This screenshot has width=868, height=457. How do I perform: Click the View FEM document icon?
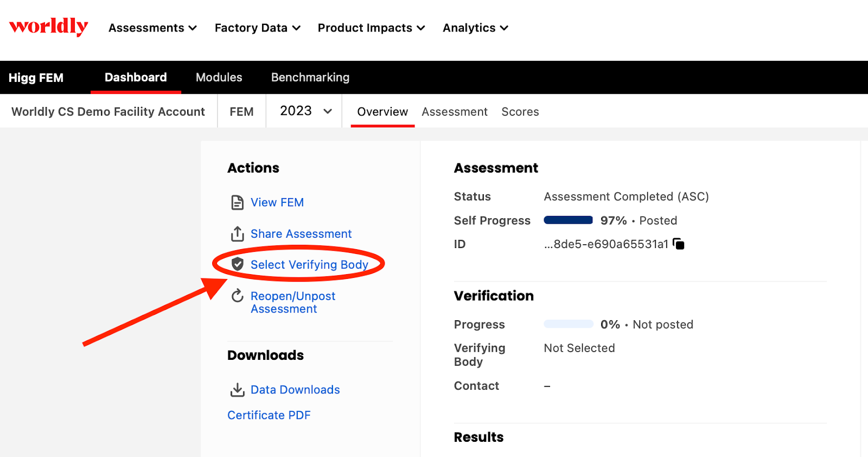click(238, 202)
